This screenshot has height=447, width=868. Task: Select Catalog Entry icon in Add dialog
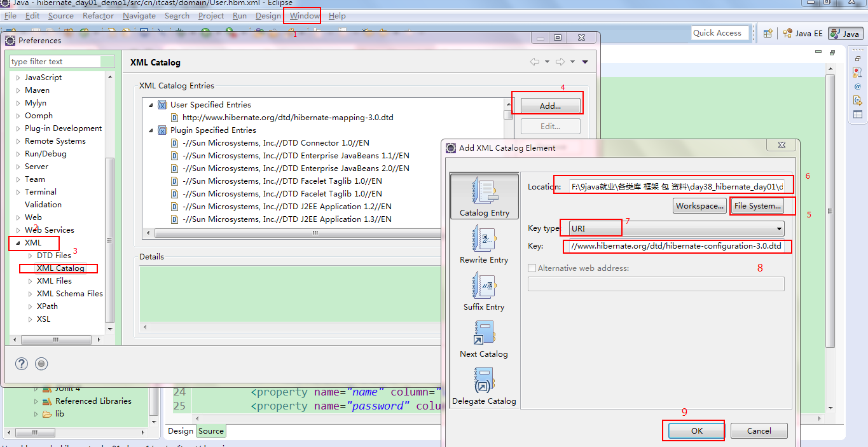point(484,191)
